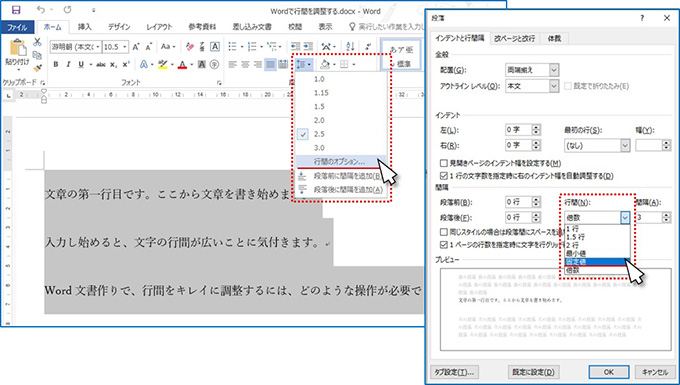This screenshot has height=385, width=680.
Task: Switch to the レイアウト (Layout) ribbon tab
Action: [x=159, y=27]
